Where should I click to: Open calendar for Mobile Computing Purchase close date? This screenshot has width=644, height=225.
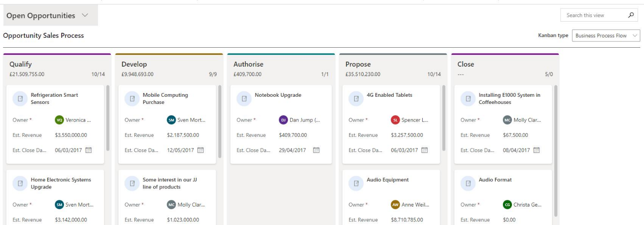coord(201,150)
